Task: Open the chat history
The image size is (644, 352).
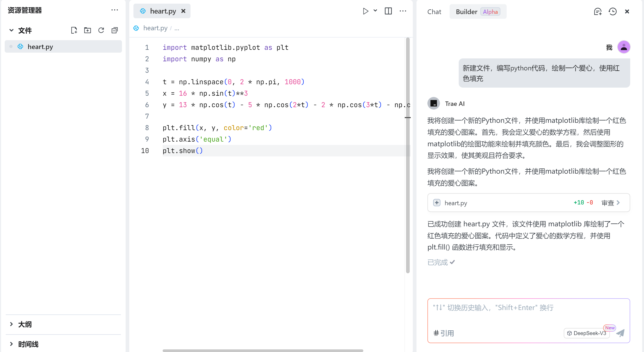Action: point(612,11)
